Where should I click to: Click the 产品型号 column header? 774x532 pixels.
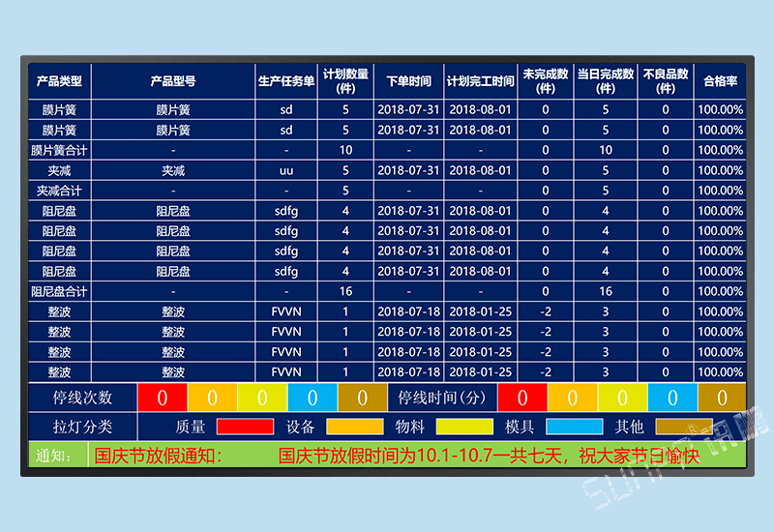pyautogui.click(x=173, y=81)
